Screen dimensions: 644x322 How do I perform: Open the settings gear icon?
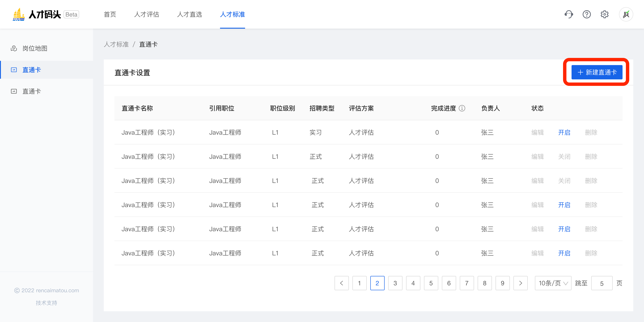tap(604, 15)
